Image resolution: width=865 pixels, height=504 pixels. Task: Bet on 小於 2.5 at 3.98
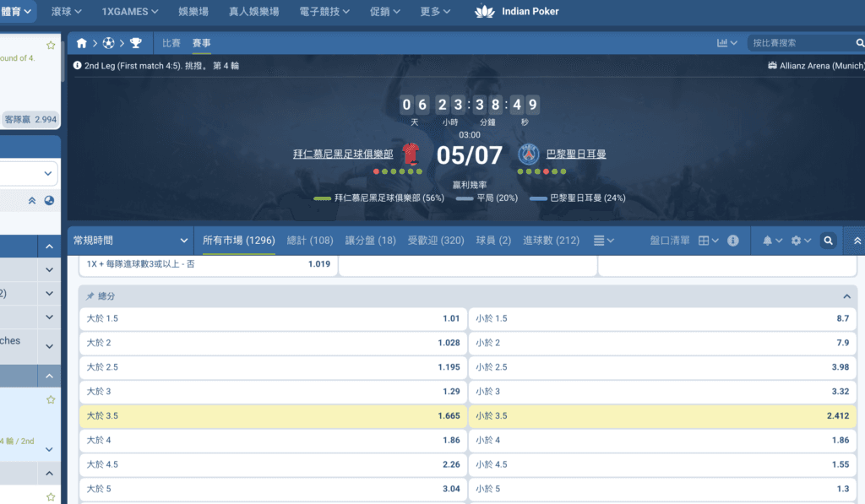tap(662, 367)
